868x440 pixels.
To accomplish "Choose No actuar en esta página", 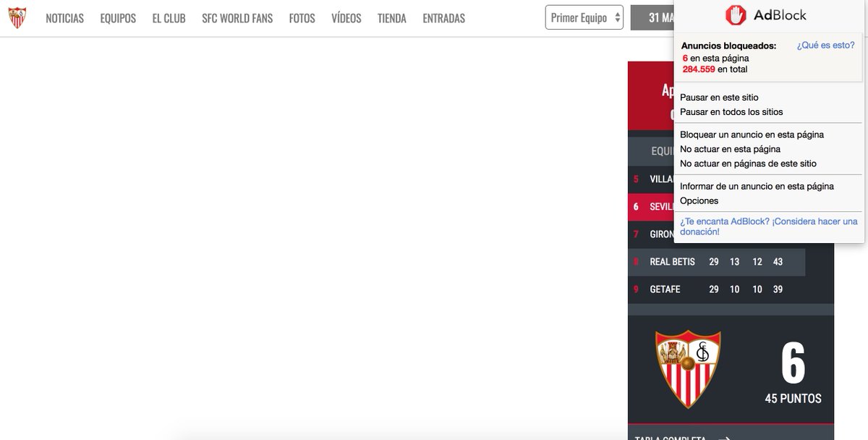I will coord(730,149).
